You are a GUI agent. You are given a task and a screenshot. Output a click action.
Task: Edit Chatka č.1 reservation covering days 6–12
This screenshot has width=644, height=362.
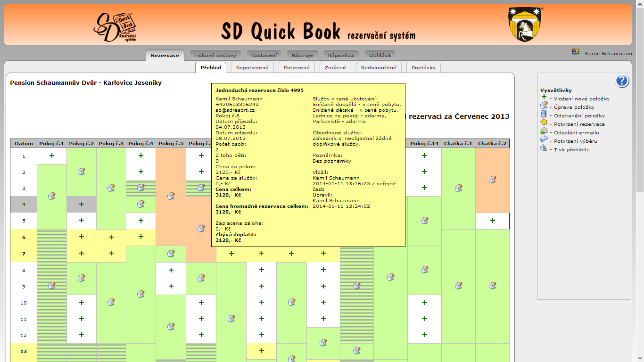458,286
